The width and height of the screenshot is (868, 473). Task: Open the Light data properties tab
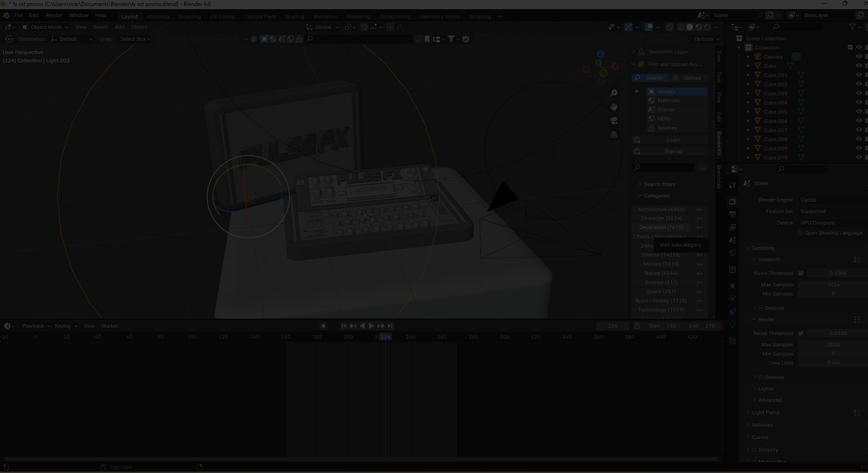tap(732, 325)
